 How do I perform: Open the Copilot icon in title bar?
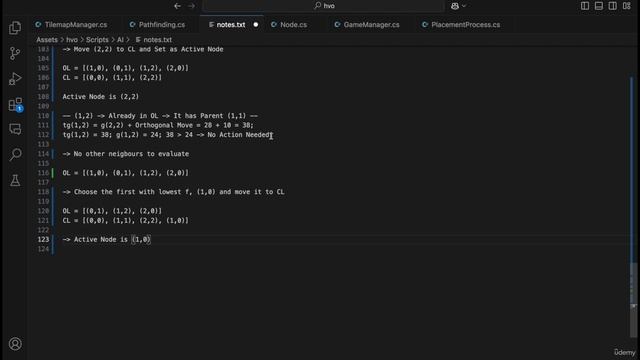pyautogui.click(x=455, y=6)
